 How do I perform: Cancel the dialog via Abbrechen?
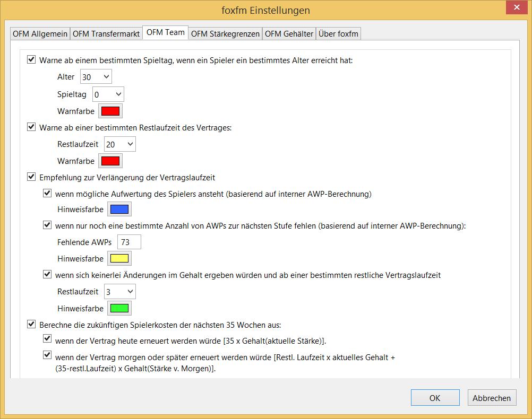[x=492, y=397]
